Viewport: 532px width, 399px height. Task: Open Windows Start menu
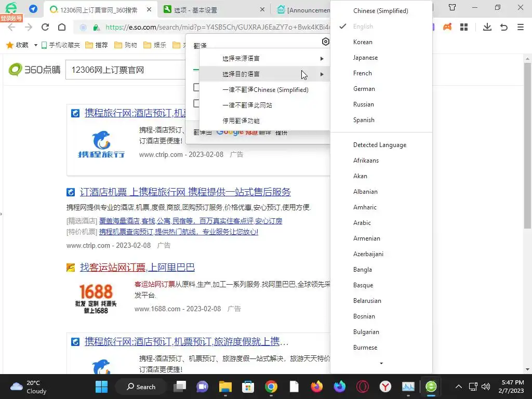click(x=101, y=387)
